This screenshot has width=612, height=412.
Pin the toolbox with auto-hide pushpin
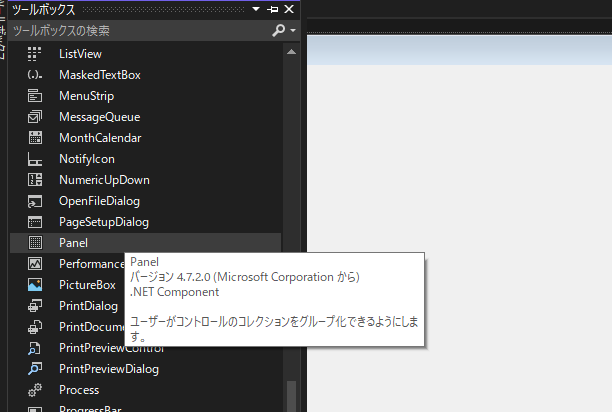click(272, 9)
